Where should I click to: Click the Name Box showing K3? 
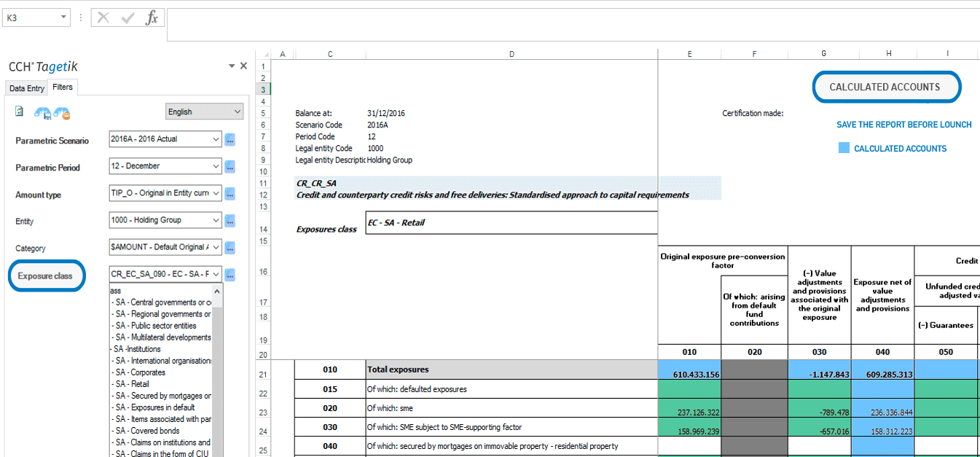(31, 17)
